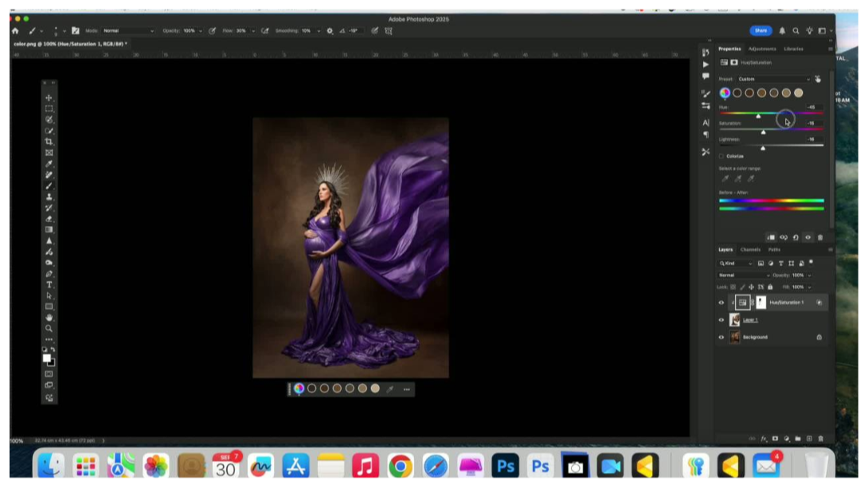Open Google Chrome from the Dock
This screenshot has width=868, height=488.
pyautogui.click(x=400, y=466)
